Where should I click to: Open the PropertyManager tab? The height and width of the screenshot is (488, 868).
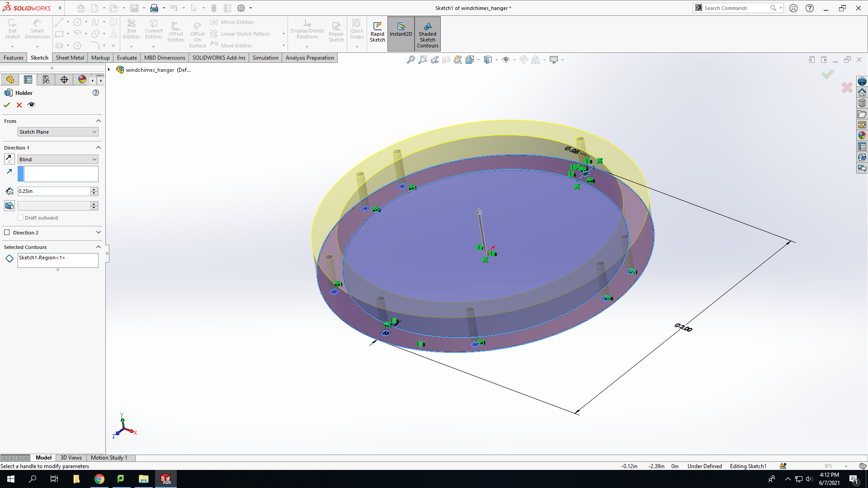point(28,80)
